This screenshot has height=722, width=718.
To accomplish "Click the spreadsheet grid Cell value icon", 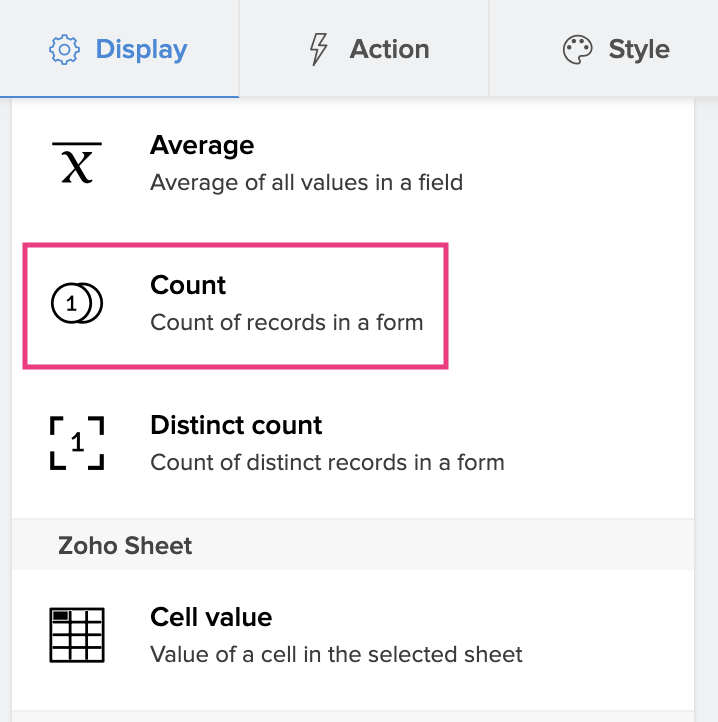I will pyautogui.click(x=77, y=635).
